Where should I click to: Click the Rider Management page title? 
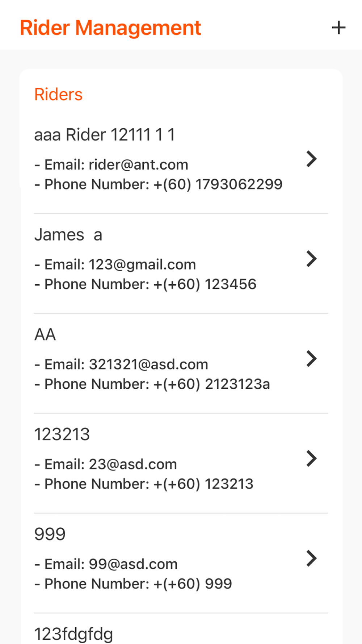110,28
